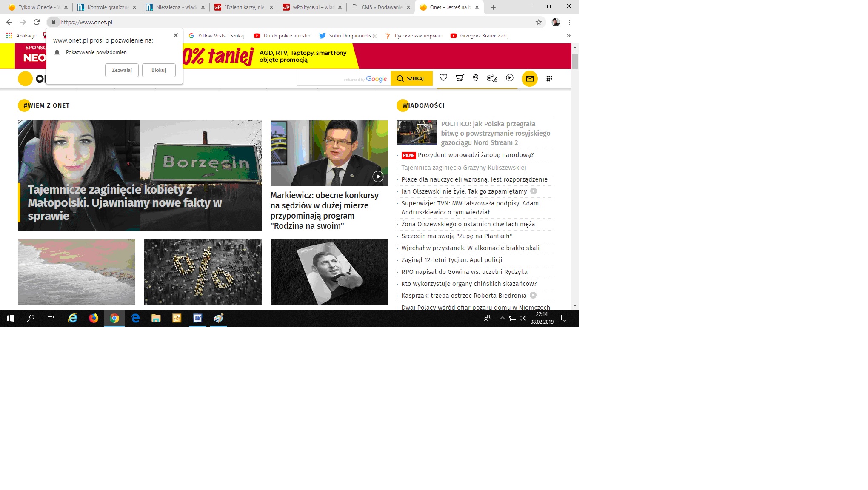
Task: Open Aplikacje bookmarks shortcut
Action: tap(21, 36)
